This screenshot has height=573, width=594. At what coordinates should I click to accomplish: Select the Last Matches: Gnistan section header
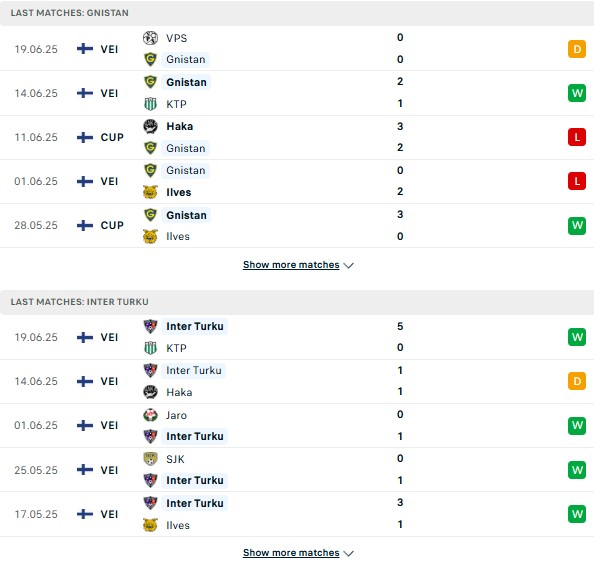click(297, 13)
